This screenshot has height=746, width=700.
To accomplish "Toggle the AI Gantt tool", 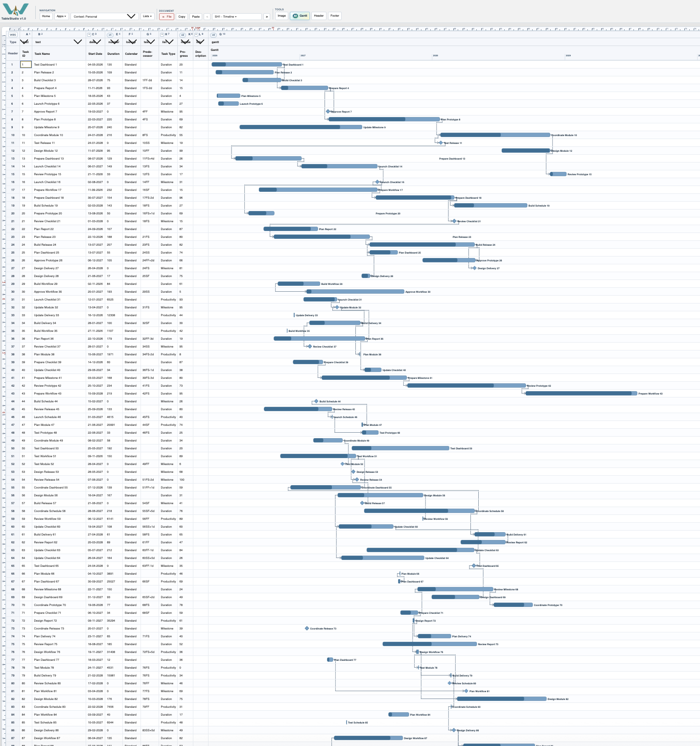I will [300, 16].
